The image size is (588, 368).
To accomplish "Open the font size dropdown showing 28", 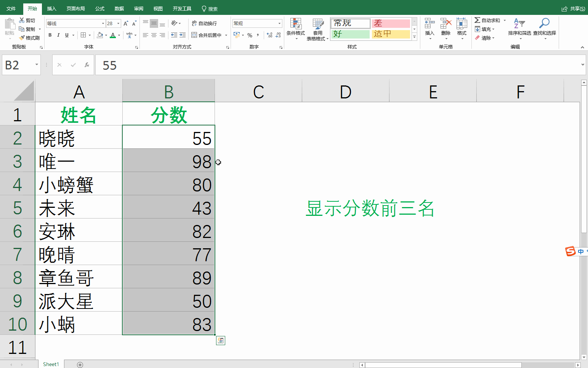I will pos(119,24).
